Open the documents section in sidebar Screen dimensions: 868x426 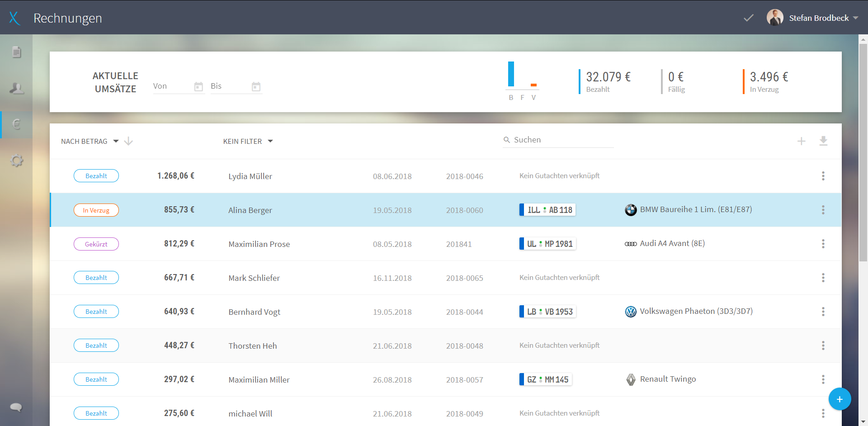pyautogui.click(x=16, y=52)
